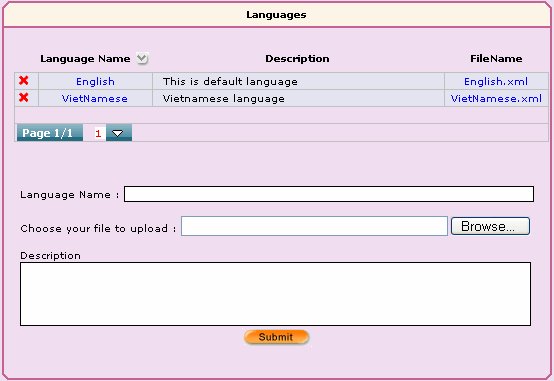Click page number 1 in pager

tap(98, 133)
